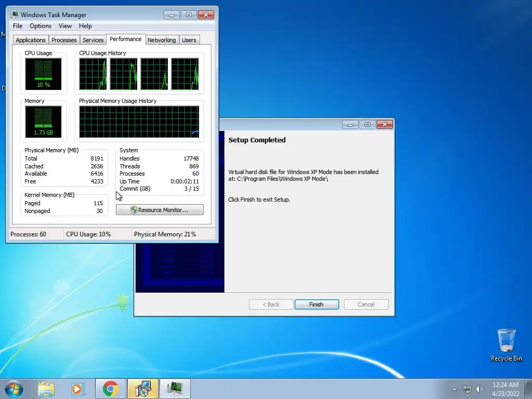Click the Available memory value 6416
This screenshot has width=532, height=399.
click(97, 174)
